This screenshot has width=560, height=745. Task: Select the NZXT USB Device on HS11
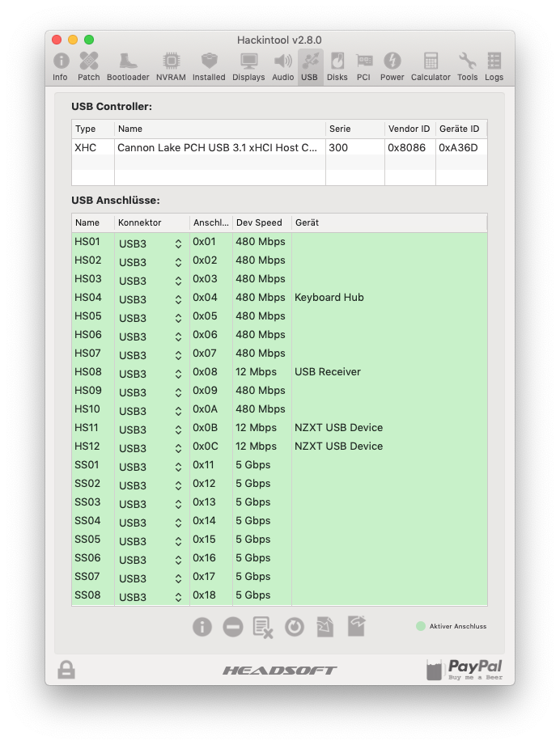(x=338, y=428)
